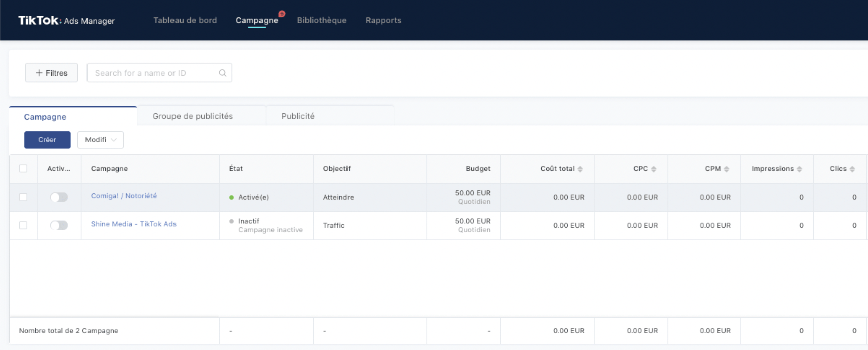Click the TikTok Ads Manager logo

tap(66, 20)
